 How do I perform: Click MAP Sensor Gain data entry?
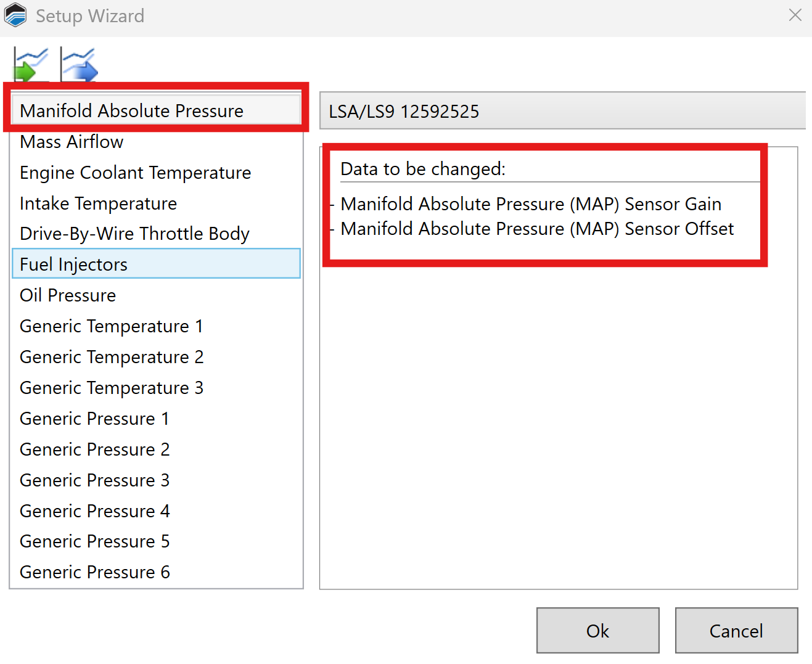tap(530, 204)
